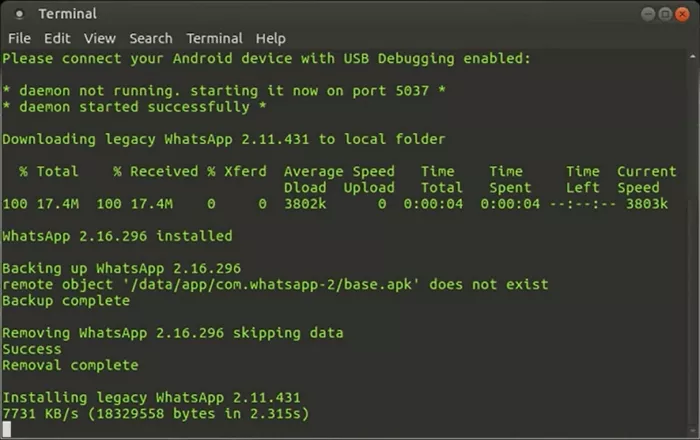This screenshot has height=440, width=700.
Task: Open the View menu
Action: pyautogui.click(x=100, y=38)
